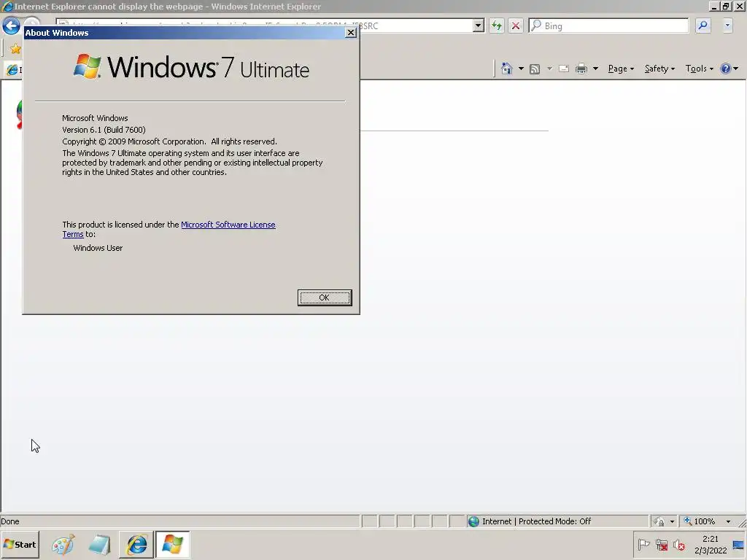Expand the address bar history dropdown

(479, 26)
